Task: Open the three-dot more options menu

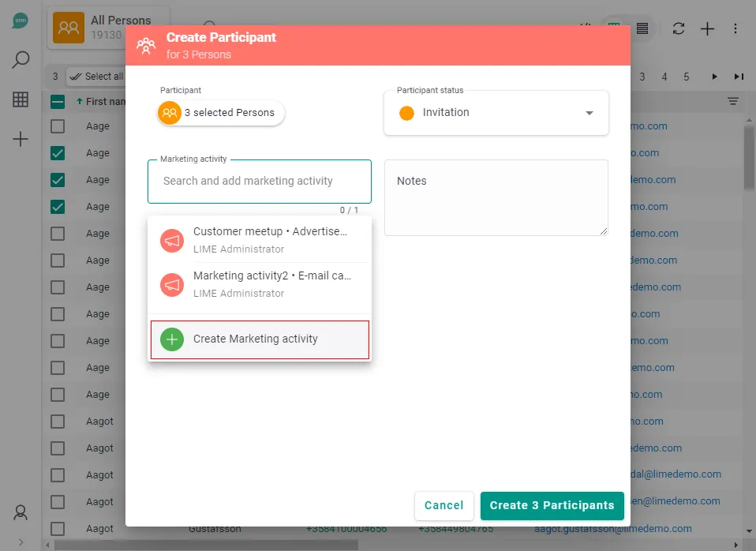Action: pyautogui.click(x=735, y=28)
